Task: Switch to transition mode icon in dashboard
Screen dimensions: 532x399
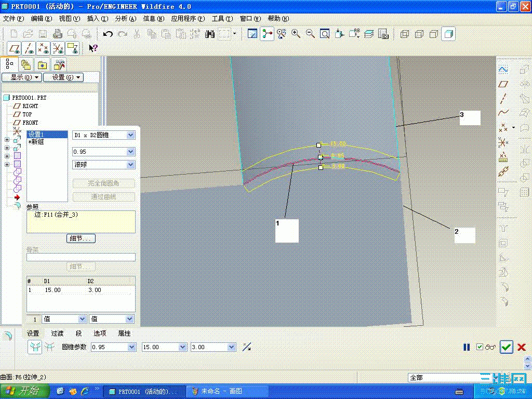Action: [49, 347]
